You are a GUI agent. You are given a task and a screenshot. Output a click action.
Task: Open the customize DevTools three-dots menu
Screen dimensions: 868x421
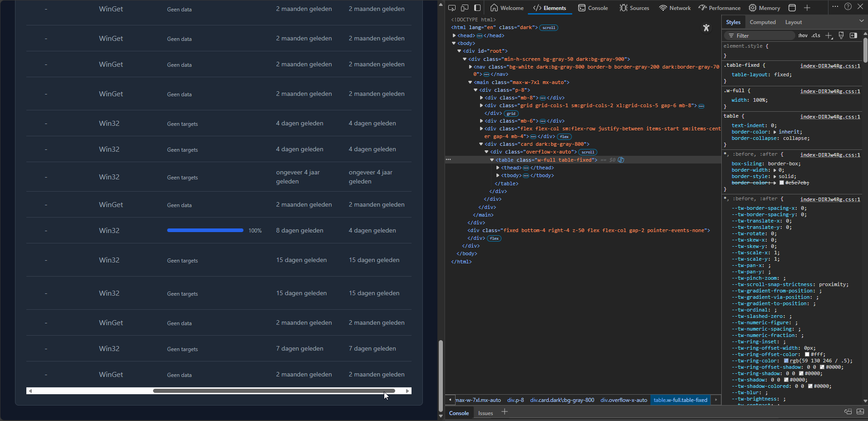(835, 7)
